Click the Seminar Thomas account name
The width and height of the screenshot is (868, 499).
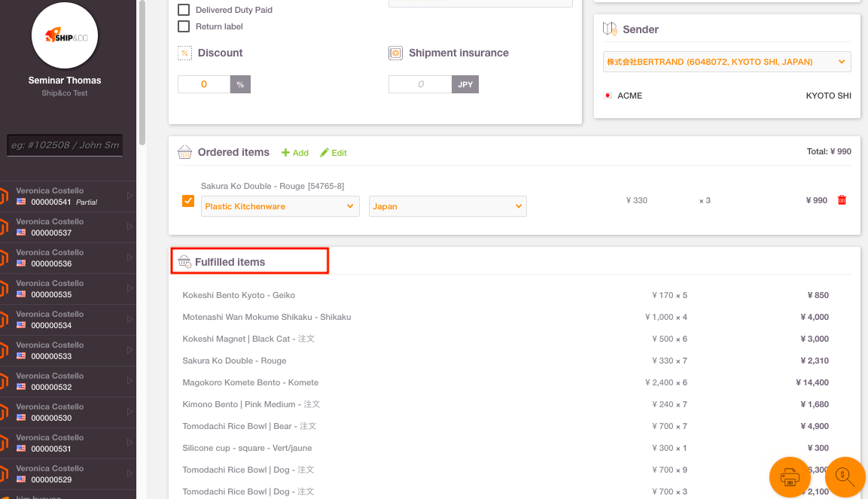click(65, 81)
